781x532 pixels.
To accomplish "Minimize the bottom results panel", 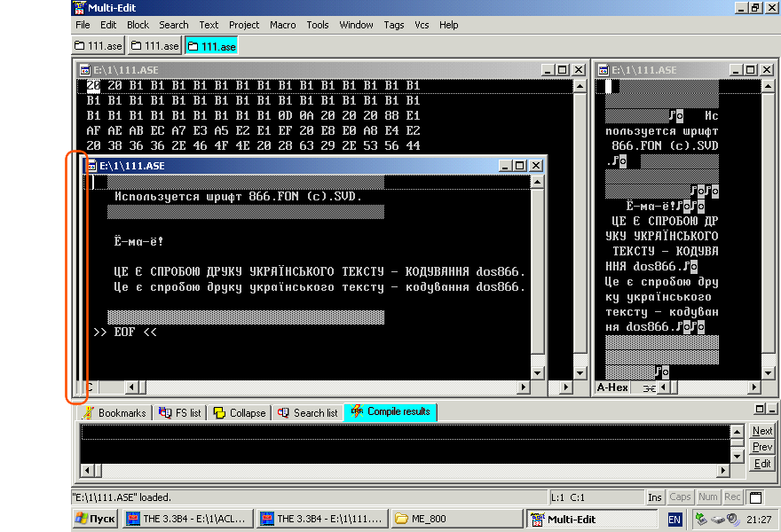I will pyautogui.click(x=771, y=409).
